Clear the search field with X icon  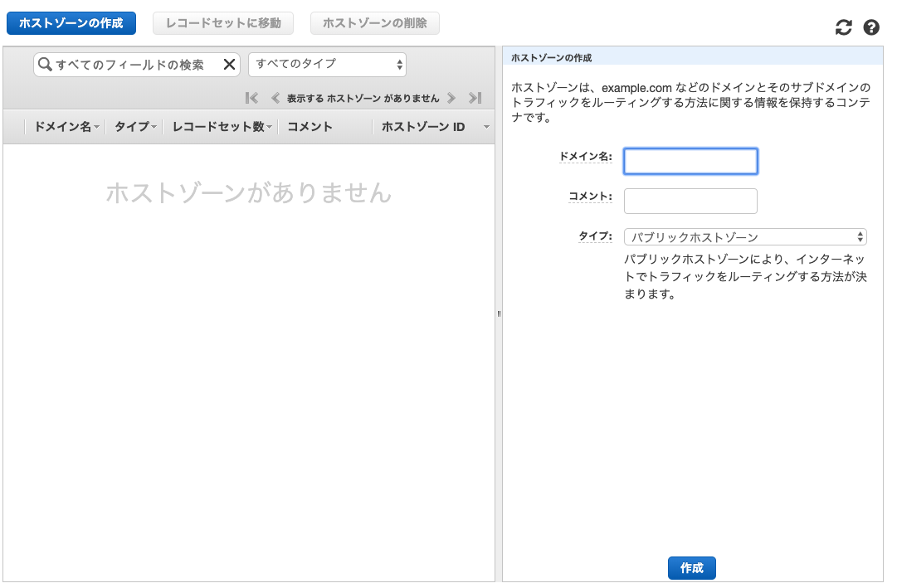coord(230,65)
